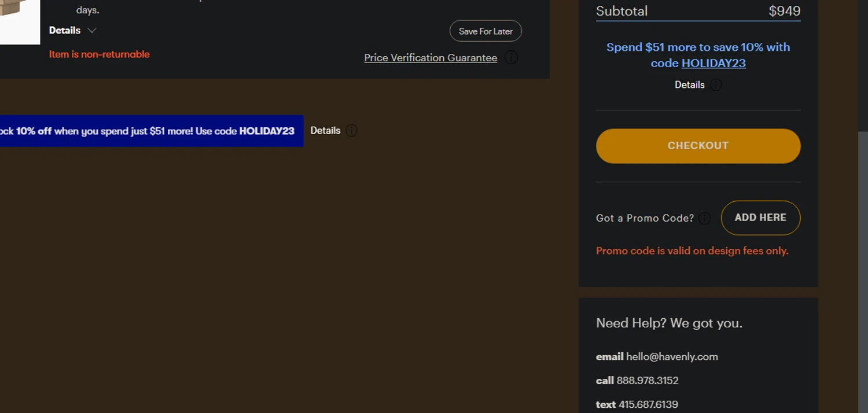Click Save For Later button
Viewport: 868px width, 413px height.
(x=486, y=31)
